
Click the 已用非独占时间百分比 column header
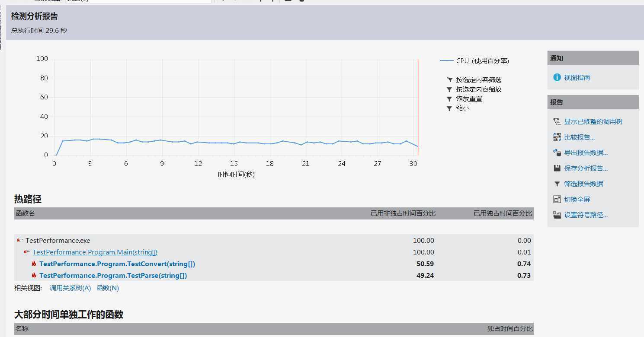403,213
